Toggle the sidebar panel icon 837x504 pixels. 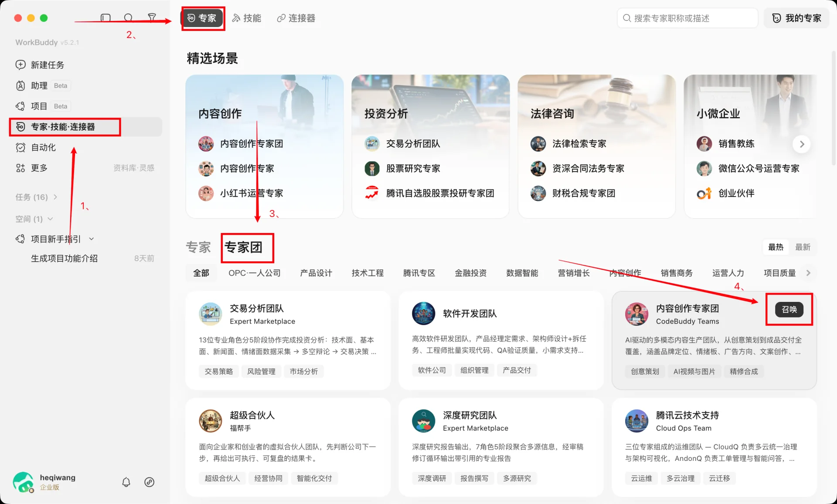coord(105,18)
